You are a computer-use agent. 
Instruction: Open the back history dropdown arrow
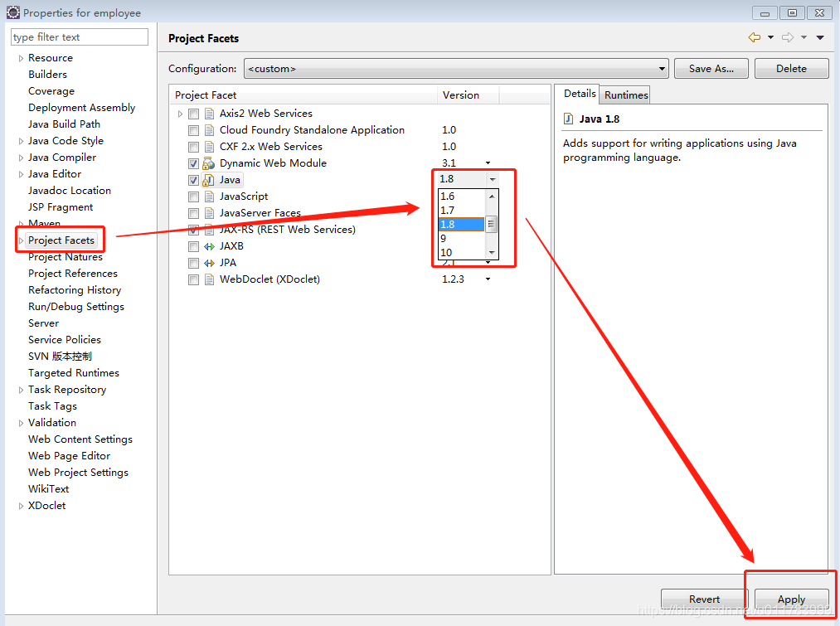(x=771, y=37)
